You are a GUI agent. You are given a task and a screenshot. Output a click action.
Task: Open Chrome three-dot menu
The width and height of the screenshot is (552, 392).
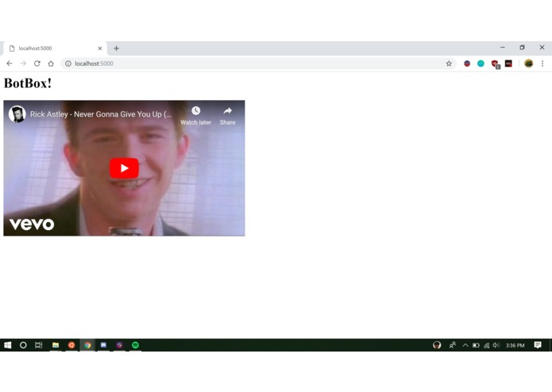pos(542,63)
